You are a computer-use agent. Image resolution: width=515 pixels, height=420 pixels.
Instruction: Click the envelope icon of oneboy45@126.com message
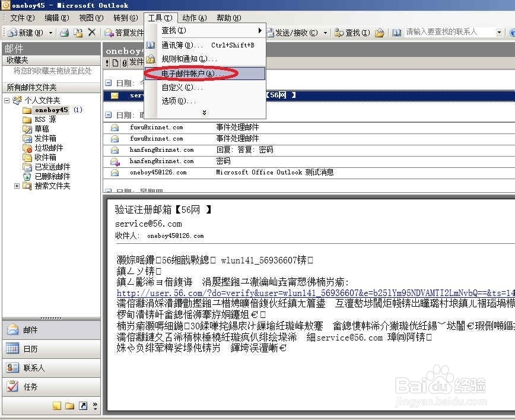tap(115, 173)
